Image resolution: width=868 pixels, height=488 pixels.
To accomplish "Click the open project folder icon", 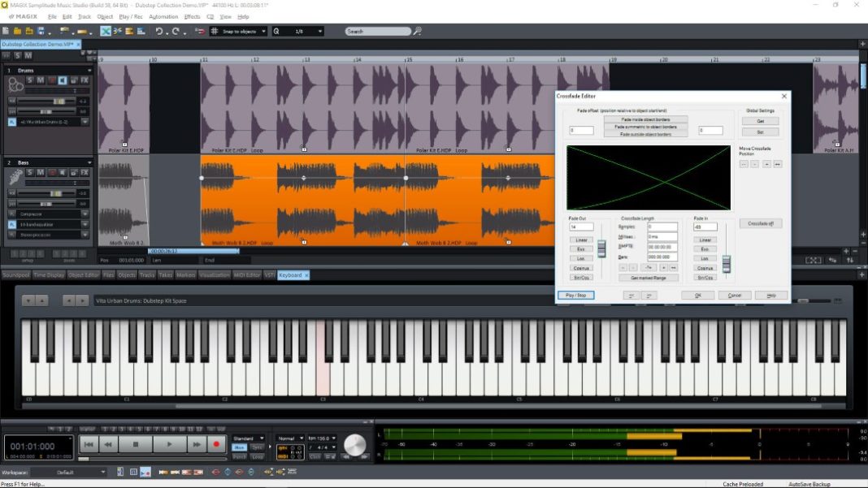I will tap(17, 31).
